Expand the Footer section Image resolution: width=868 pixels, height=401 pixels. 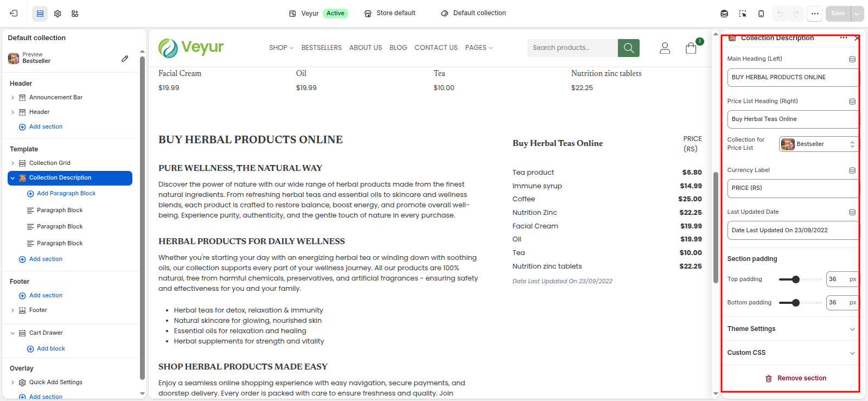(x=12, y=310)
